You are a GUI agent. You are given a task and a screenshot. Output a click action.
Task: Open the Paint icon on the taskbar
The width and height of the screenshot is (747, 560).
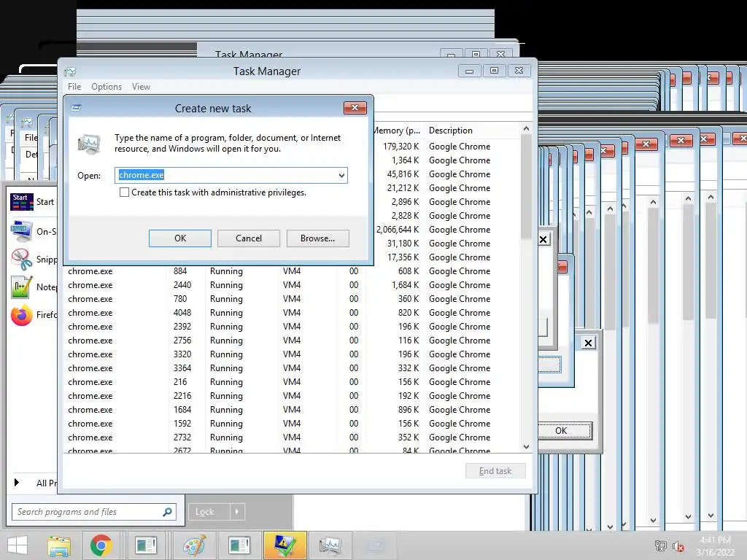click(x=194, y=545)
